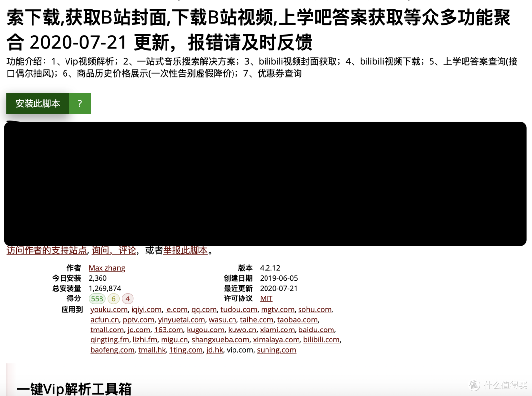Open the pptv.com site link
The image size is (532, 396).
(x=138, y=320)
